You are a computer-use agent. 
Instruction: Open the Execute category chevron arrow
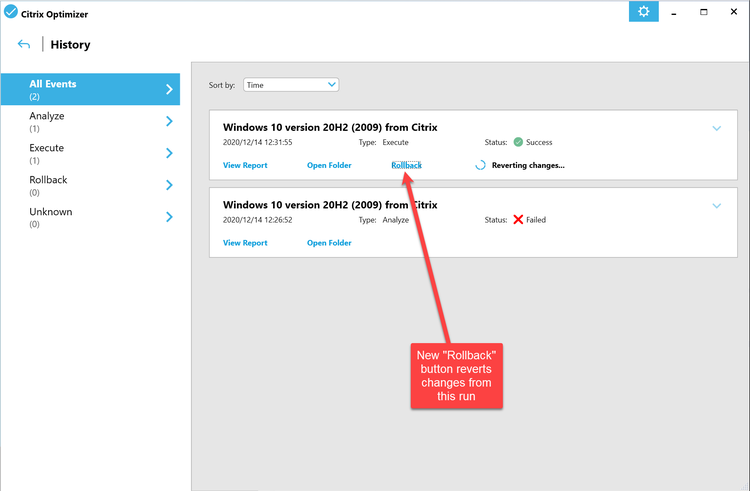pos(169,153)
